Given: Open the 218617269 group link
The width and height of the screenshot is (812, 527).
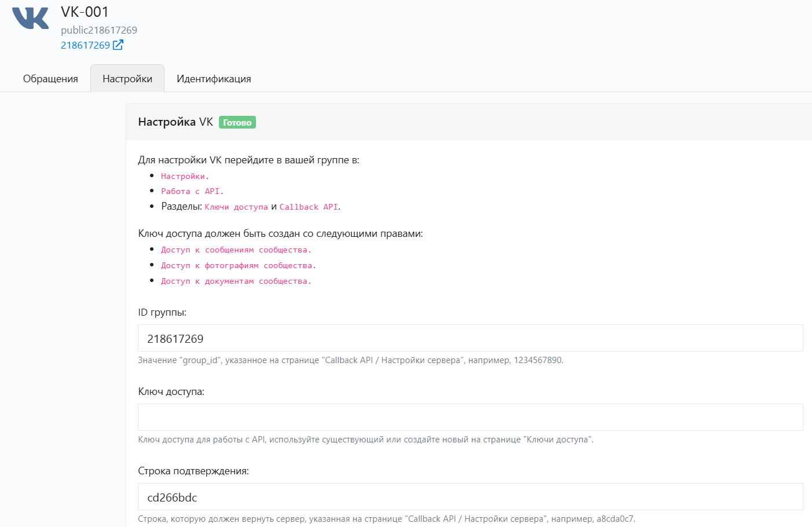Looking at the screenshot, I should coord(85,45).
